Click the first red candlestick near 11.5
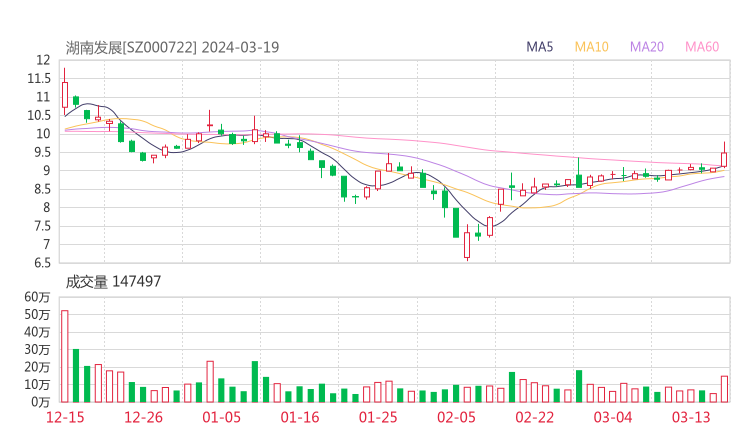Viewport: 740px width, 440px height. tap(65, 93)
